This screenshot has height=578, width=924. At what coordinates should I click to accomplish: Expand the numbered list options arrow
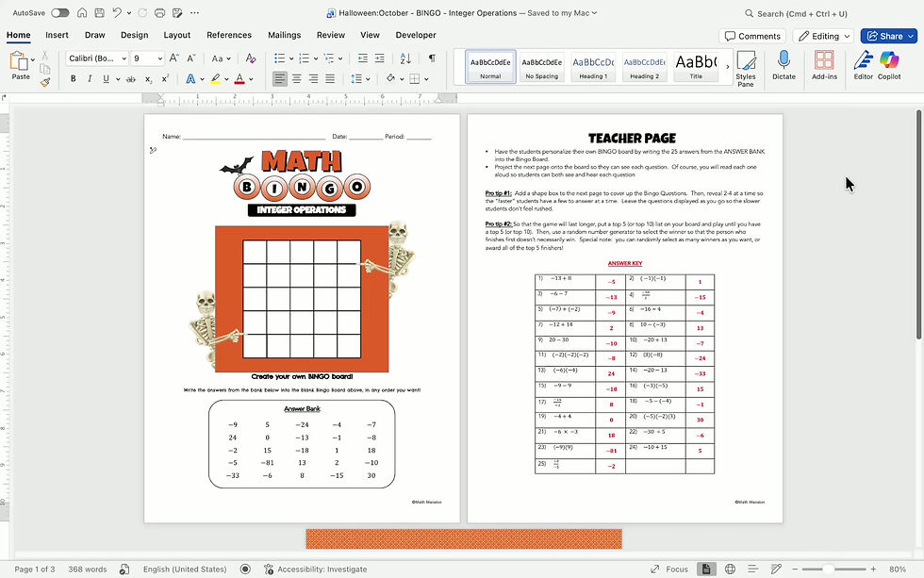click(316, 58)
